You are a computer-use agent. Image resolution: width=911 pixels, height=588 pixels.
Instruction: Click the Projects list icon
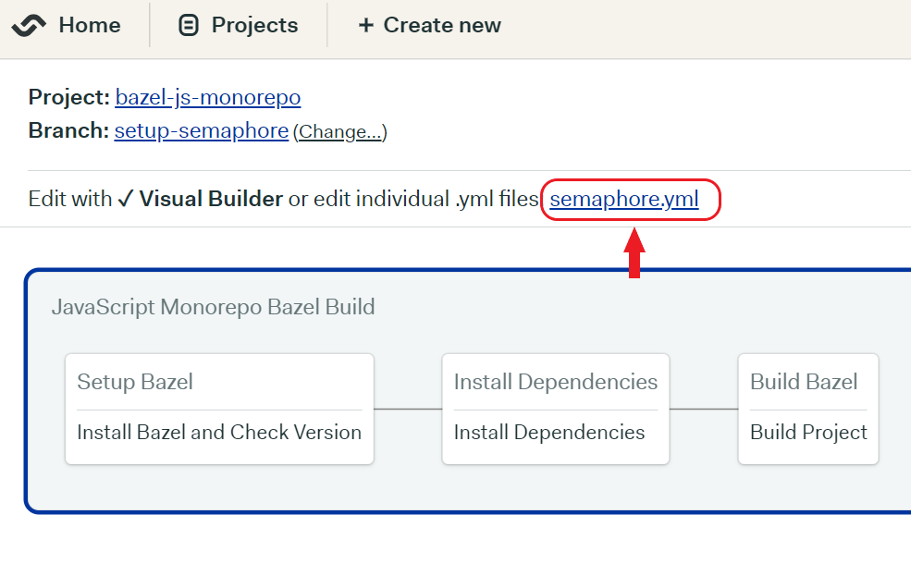[189, 26]
